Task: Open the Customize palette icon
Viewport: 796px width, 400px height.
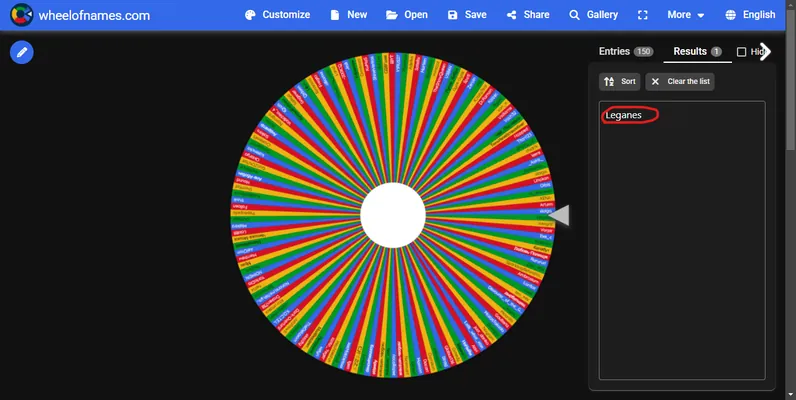Action: 250,15
